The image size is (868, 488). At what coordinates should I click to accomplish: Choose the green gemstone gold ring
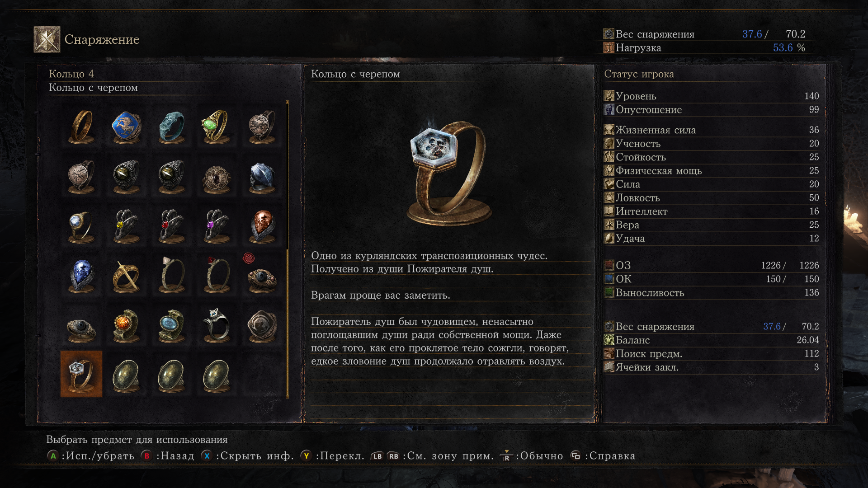point(217,127)
